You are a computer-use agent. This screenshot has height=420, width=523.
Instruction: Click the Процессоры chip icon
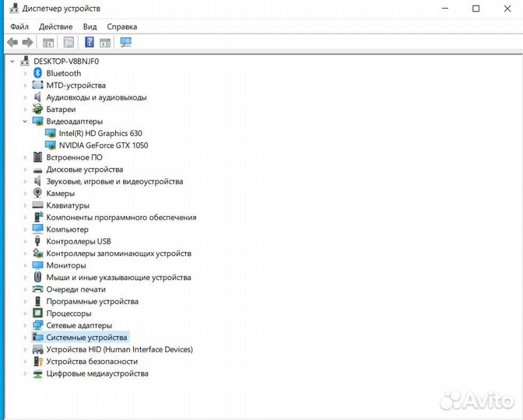tap(38, 313)
